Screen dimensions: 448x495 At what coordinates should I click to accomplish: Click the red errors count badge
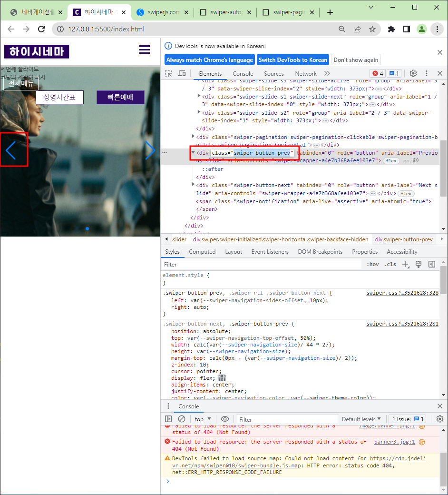pyautogui.click(x=378, y=74)
